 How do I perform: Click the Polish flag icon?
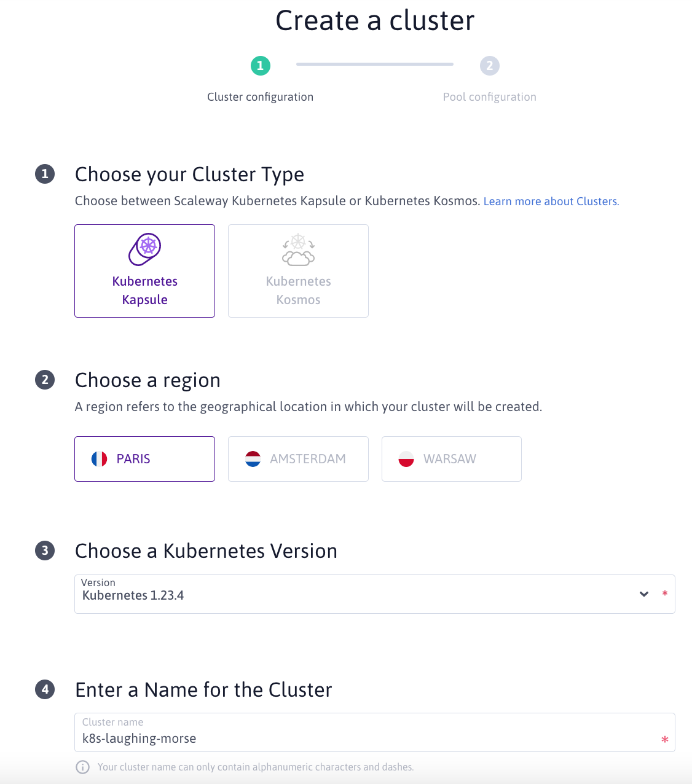click(x=406, y=459)
